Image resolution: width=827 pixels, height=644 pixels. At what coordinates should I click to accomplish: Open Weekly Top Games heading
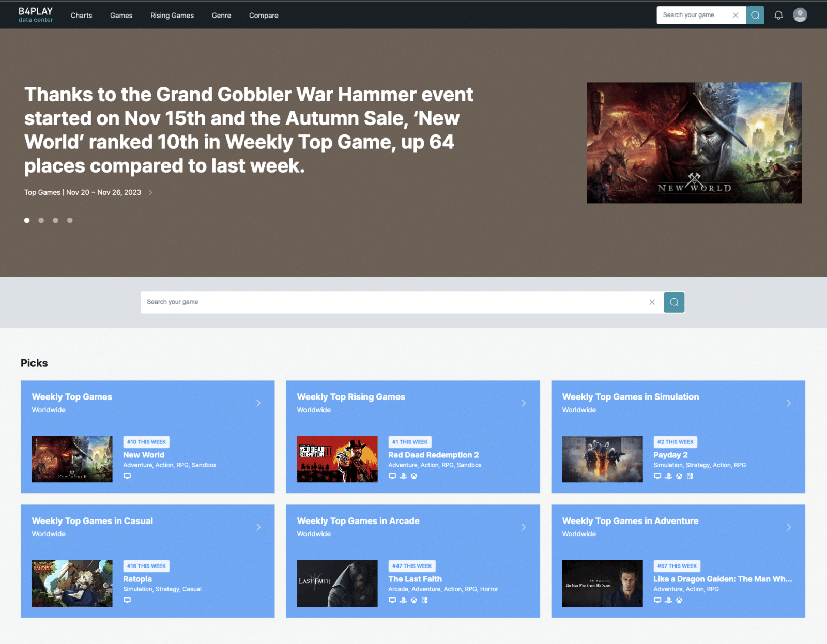click(72, 397)
